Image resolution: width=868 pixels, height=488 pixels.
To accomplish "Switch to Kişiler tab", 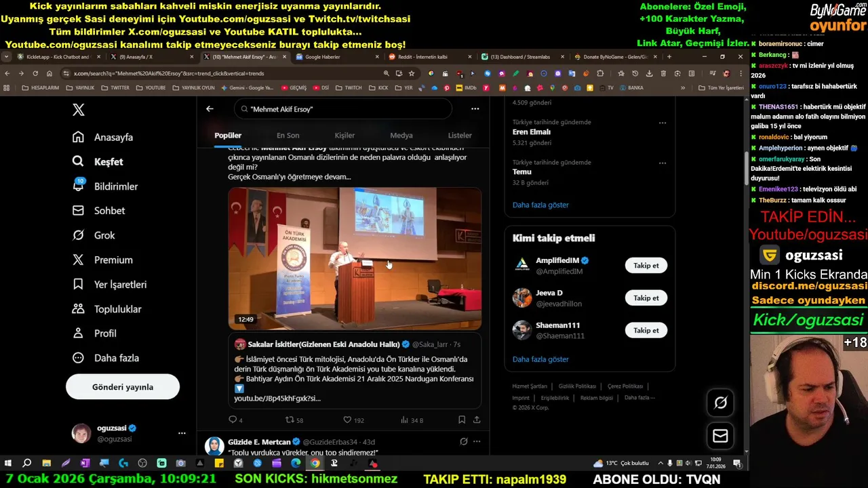I will click(344, 135).
